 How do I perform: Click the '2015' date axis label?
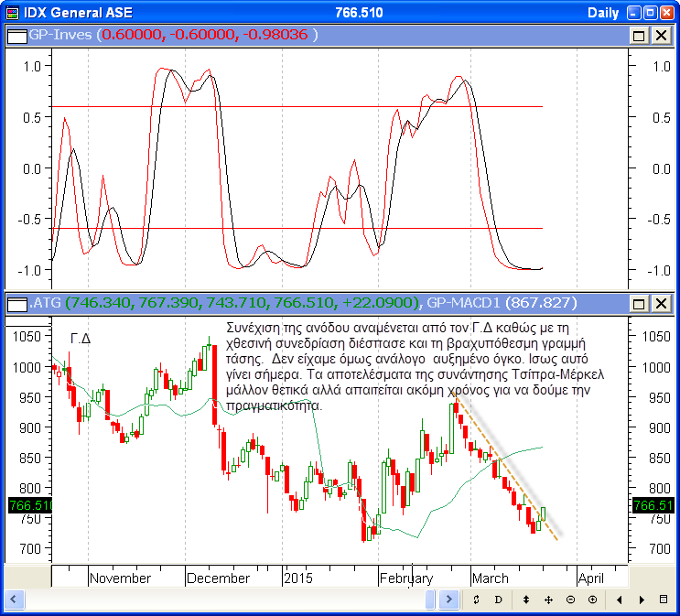pos(298,578)
